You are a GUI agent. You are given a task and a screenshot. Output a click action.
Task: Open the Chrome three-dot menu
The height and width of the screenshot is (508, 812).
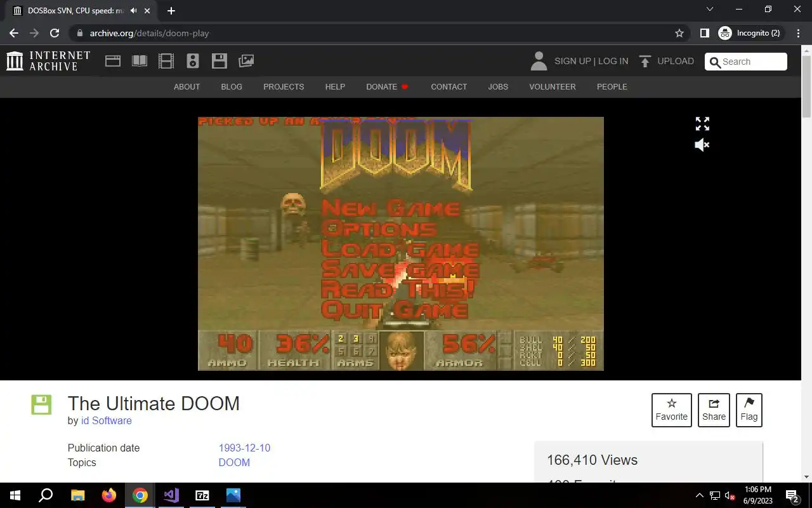pos(798,33)
